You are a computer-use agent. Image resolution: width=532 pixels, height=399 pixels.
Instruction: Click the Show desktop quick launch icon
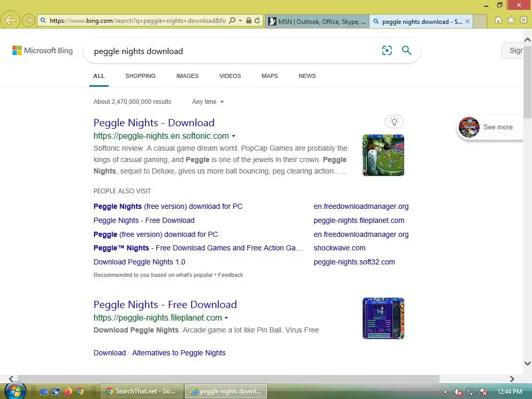tap(44, 392)
